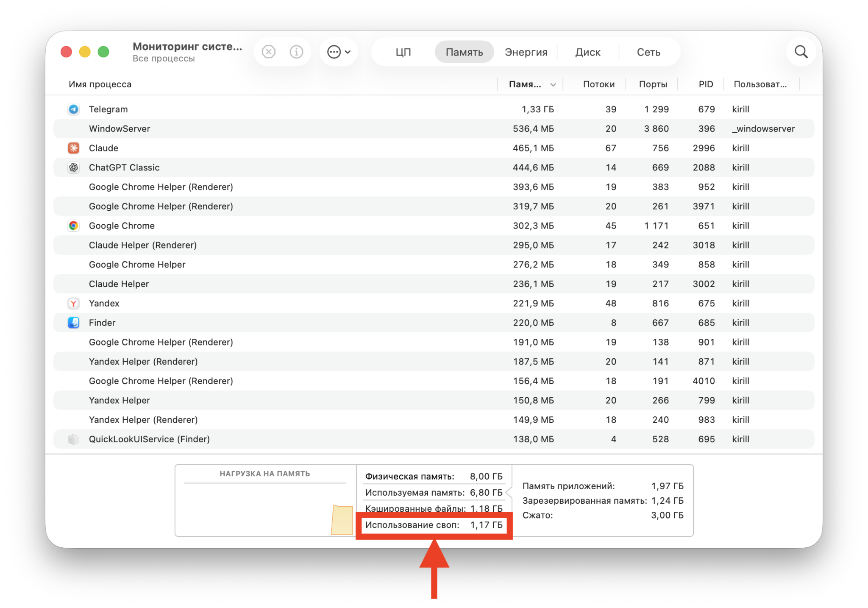
Task: Switch to the Диск tab
Action: click(587, 52)
